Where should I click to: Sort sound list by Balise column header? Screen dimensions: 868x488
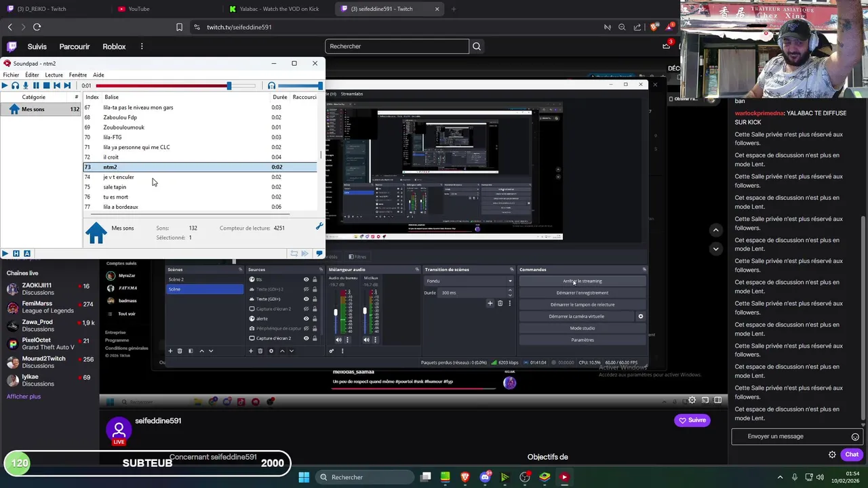tap(186, 97)
